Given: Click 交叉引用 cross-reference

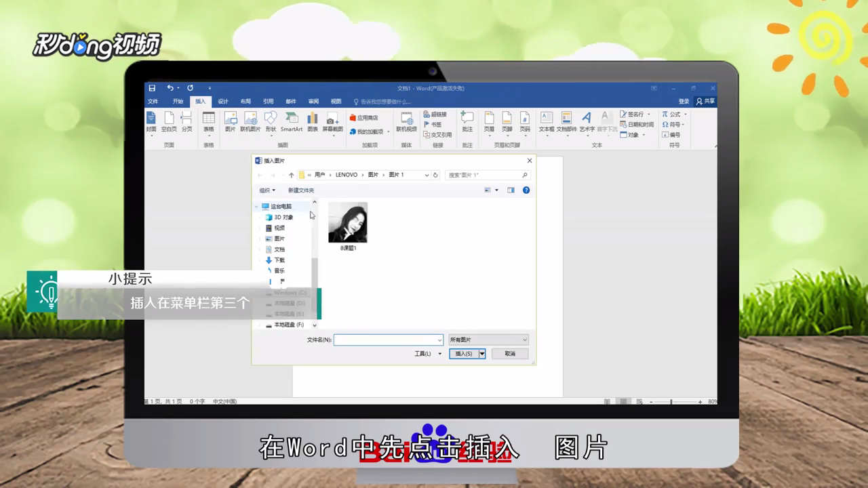Looking at the screenshot, I should click(x=437, y=135).
